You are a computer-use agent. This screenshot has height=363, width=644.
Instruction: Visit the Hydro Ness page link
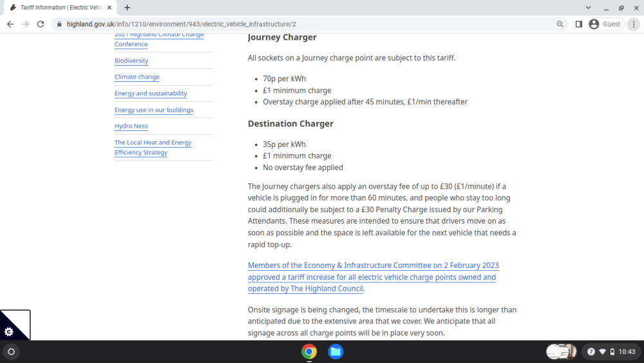131,126
